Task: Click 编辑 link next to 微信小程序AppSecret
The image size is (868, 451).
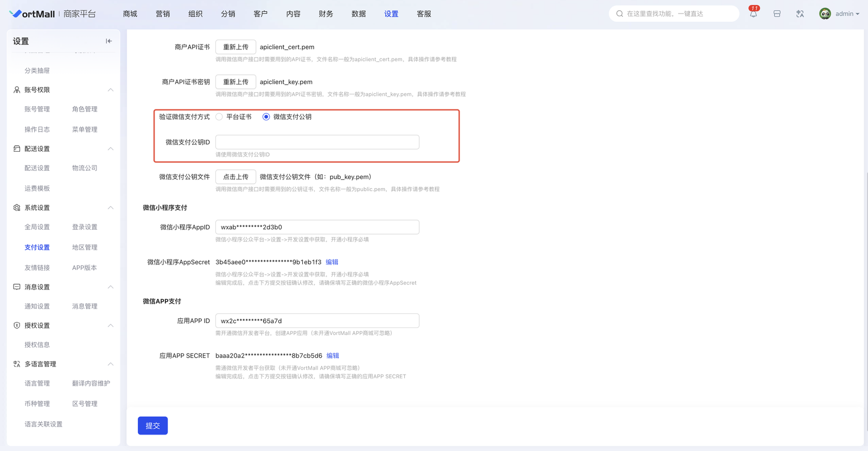Action: click(x=332, y=262)
